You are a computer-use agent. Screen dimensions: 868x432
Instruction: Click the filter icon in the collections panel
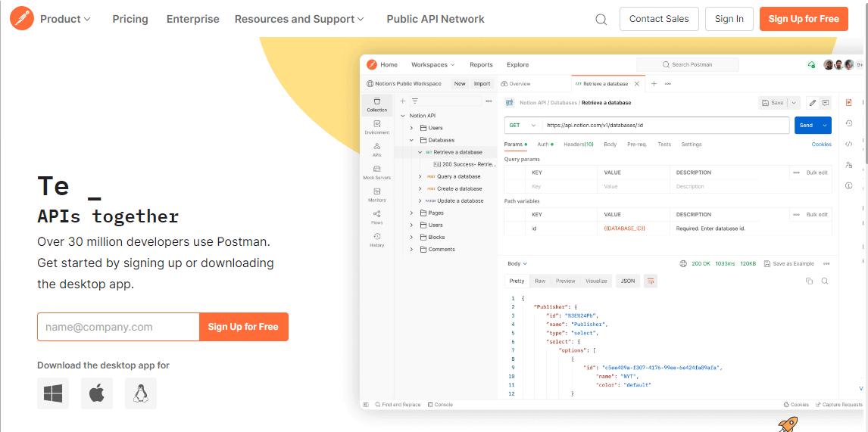(414, 101)
